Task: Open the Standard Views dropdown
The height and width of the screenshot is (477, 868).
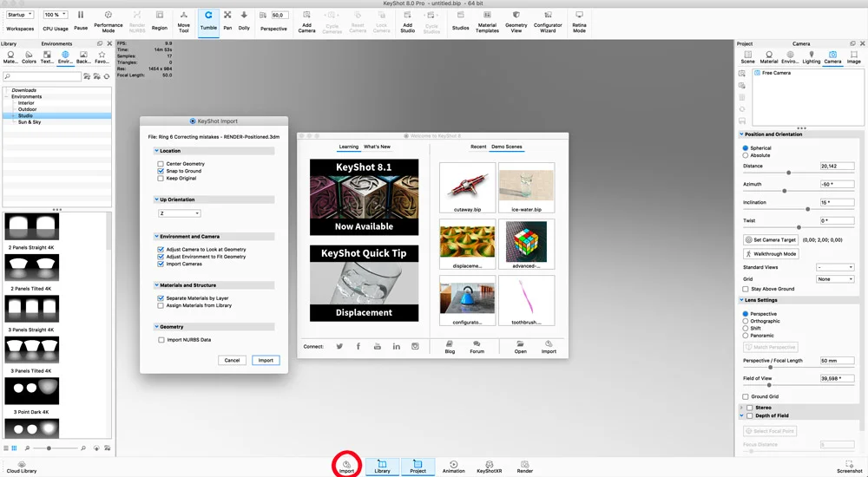Action: [x=836, y=267]
